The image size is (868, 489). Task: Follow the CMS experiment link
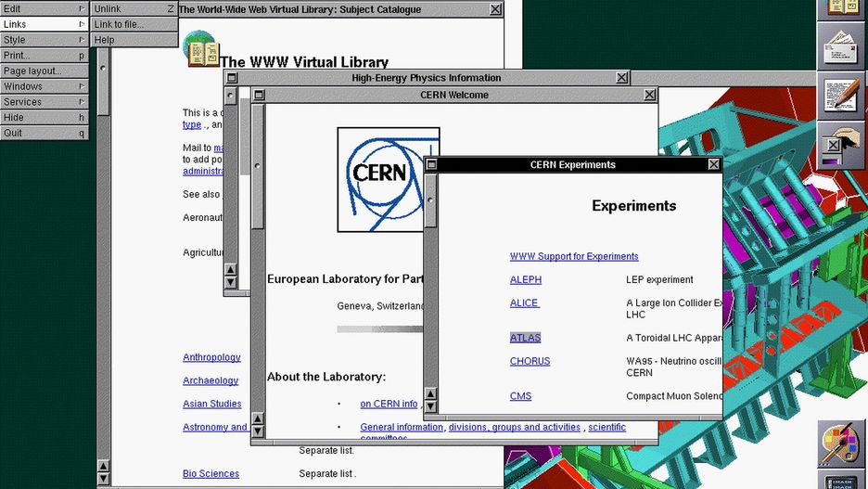520,396
